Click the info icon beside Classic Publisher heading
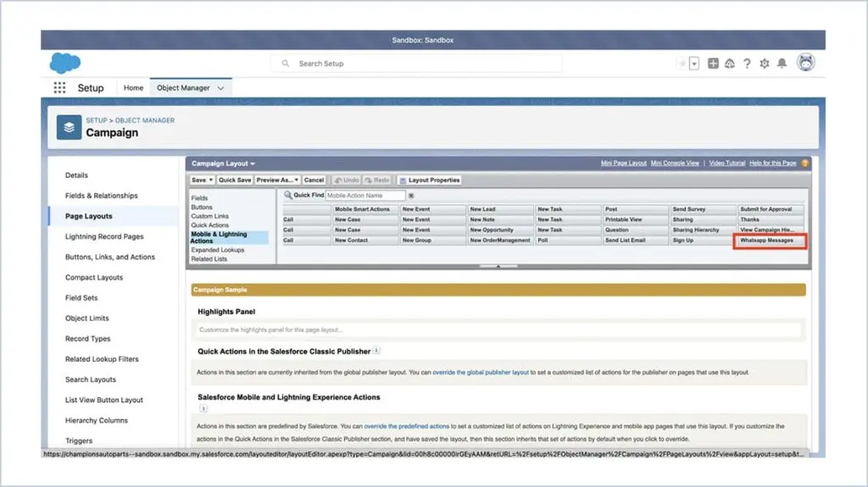Screen dimensions: 868x487 click(x=376, y=351)
